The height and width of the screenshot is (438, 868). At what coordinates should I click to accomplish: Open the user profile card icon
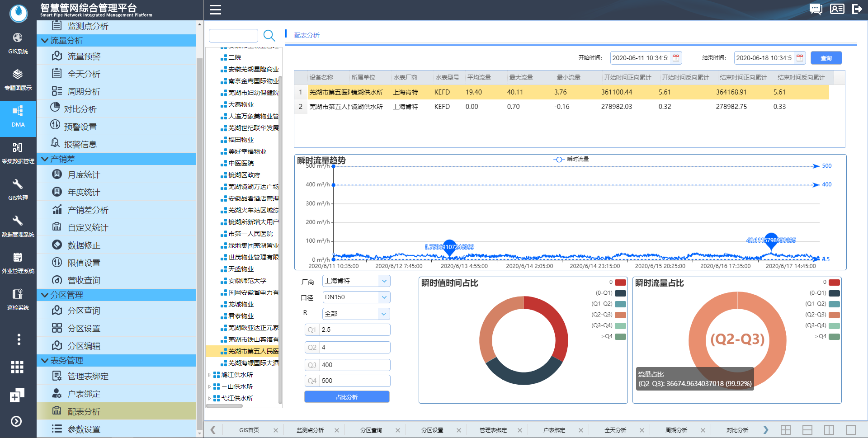coord(837,9)
